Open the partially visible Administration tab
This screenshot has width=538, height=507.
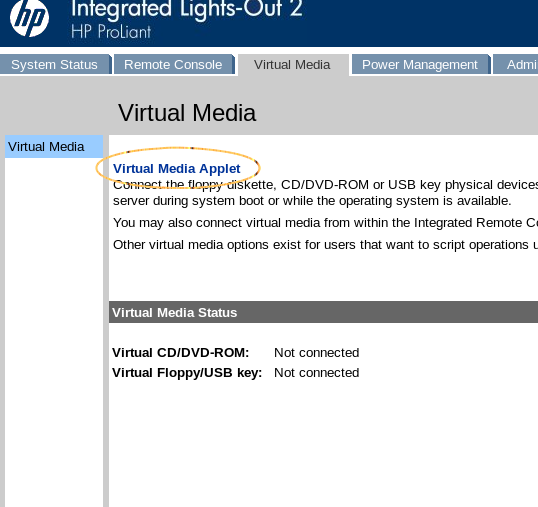pyautogui.click(x=515, y=64)
